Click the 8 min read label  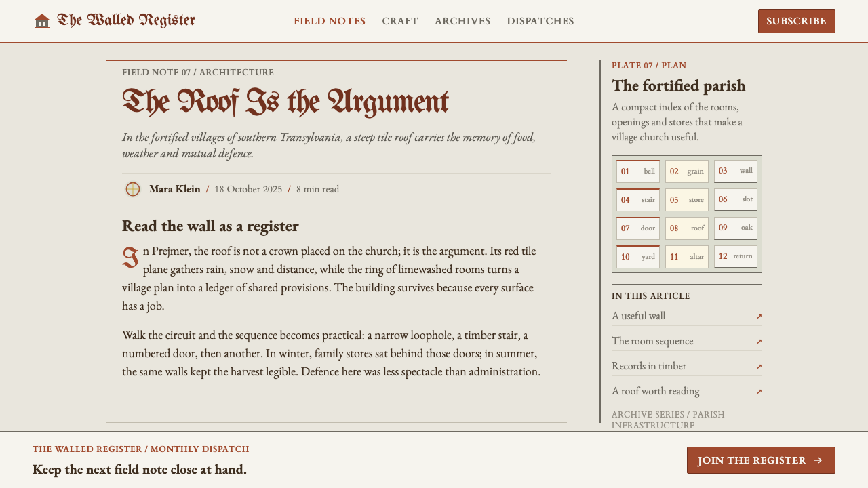(x=317, y=189)
